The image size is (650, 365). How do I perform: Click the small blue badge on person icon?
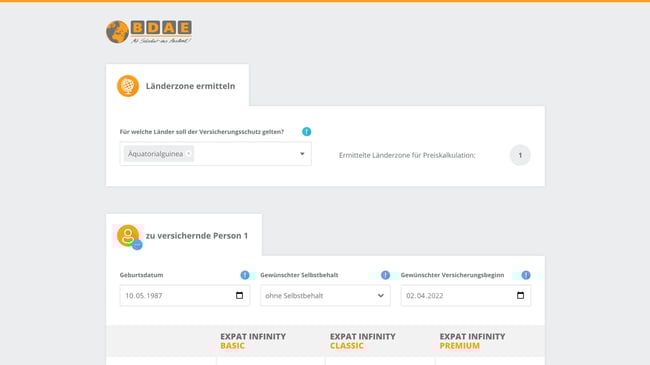coord(137,245)
